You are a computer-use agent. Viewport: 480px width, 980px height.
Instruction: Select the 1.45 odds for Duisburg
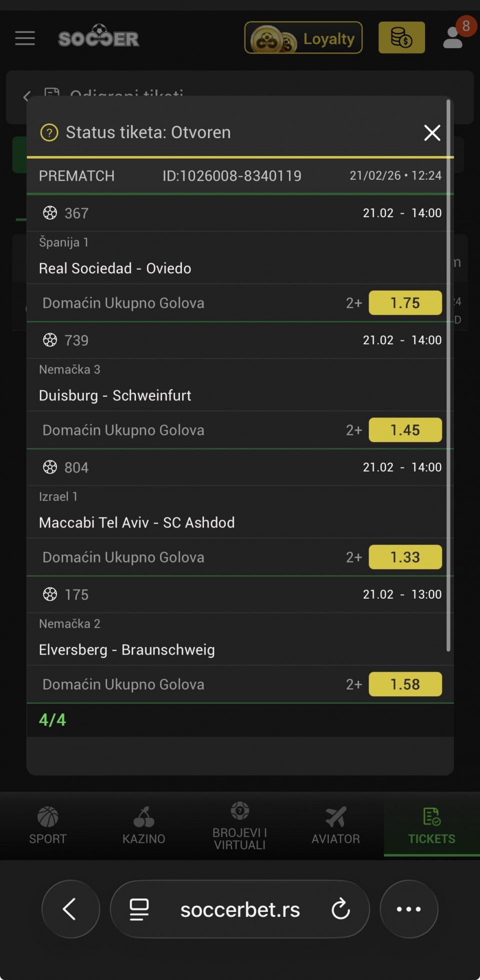click(x=405, y=430)
